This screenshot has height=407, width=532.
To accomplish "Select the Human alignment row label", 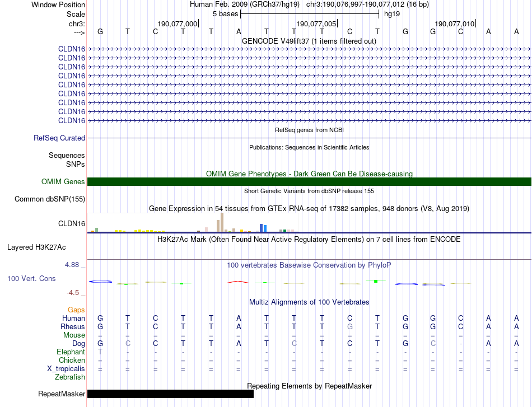I will 73,318.
